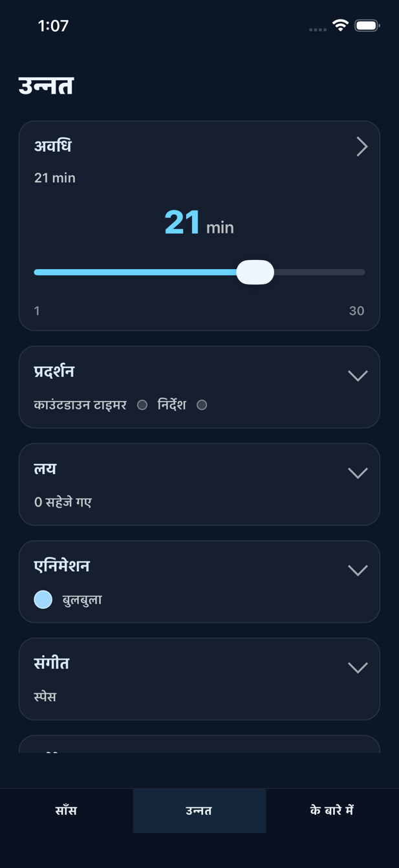The height and width of the screenshot is (868, 399).
Task: Enable the instructions radio next to निर्देश
Action: (202, 405)
